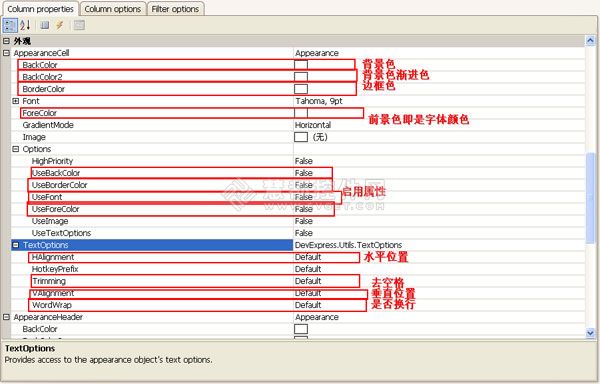The height and width of the screenshot is (384, 600).
Task: Select the HotkeyPrefix property
Action: [x=55, y=269]
